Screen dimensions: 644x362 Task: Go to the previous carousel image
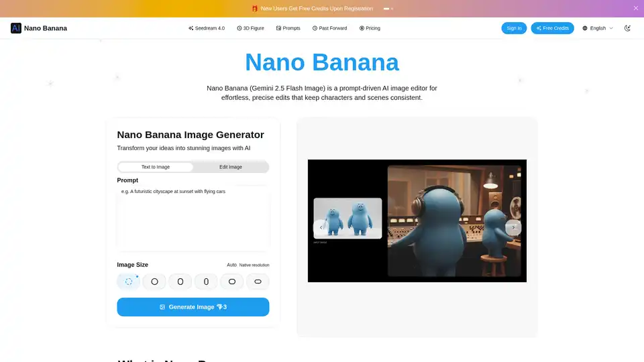click(x=321, y=227)
